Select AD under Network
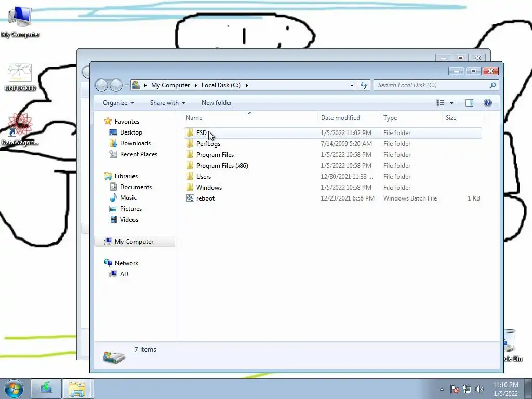532x399 pixels. (x=124, y=274)
